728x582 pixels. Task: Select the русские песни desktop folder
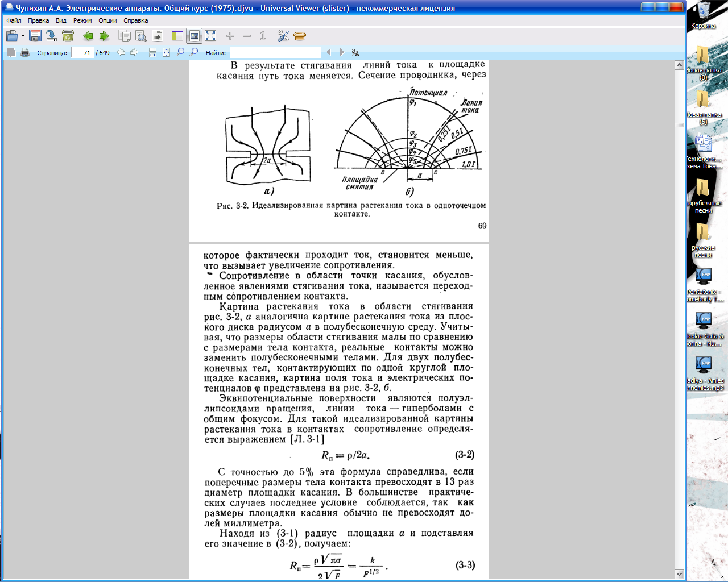coord(704,240)
